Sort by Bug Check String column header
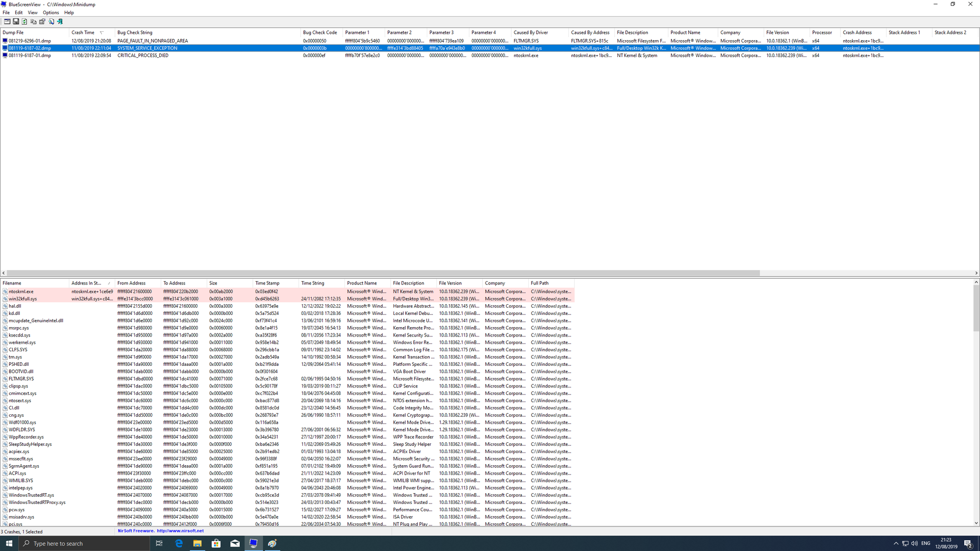Image resolution: width=980 pixels, height=551 pixels. pos(135,33)
